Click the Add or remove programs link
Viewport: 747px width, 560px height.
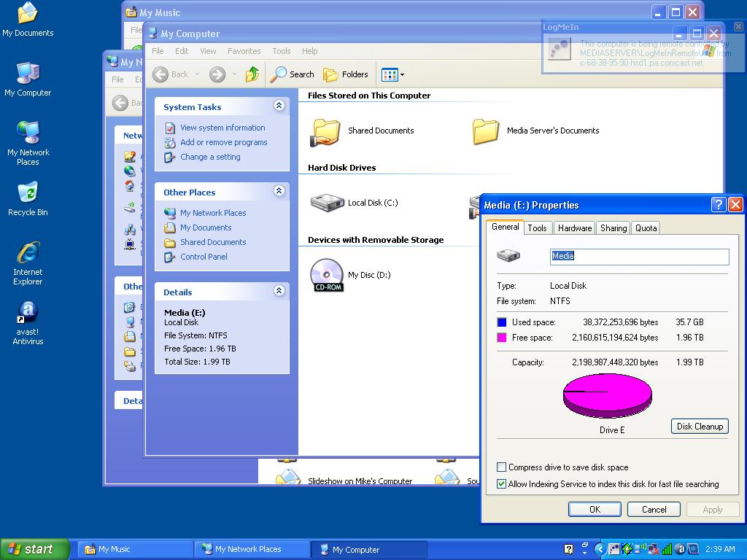223,142
